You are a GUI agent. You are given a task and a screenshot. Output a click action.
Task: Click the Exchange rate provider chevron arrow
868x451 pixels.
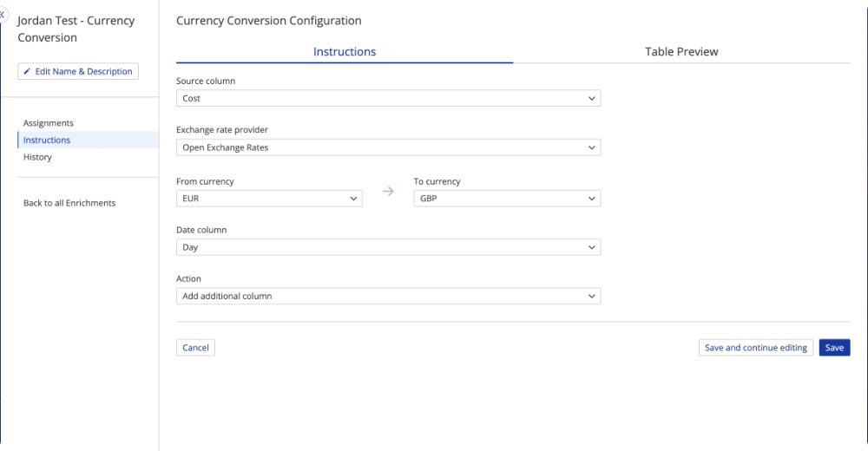tap(591, 147)
